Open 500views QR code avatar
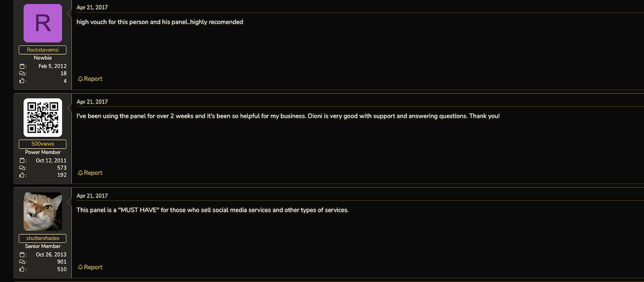Image resolution: width=644 pixels, height=282 pixels. pos(43,117)
